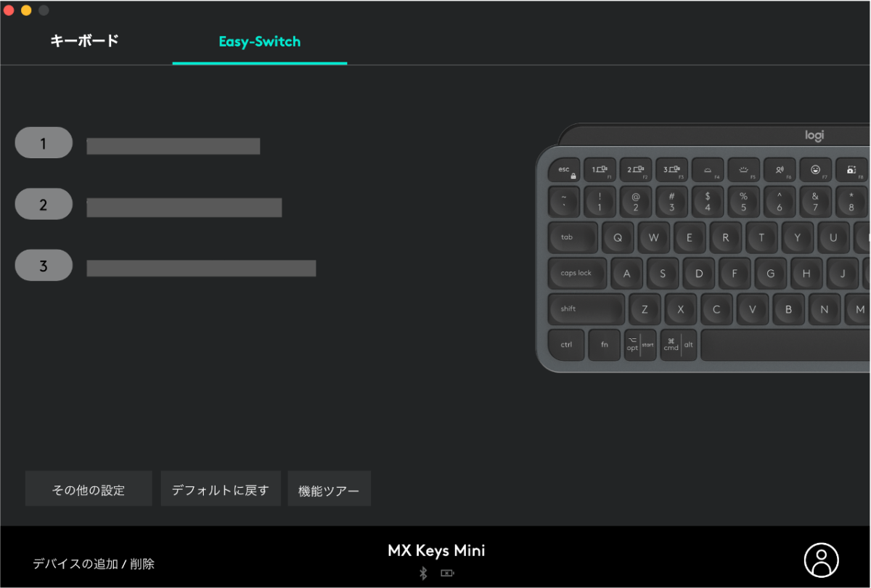Click backlight decrease F4 key
Image resolution: width=871 pixels, height=588 pixels.
tap(708, 170)
